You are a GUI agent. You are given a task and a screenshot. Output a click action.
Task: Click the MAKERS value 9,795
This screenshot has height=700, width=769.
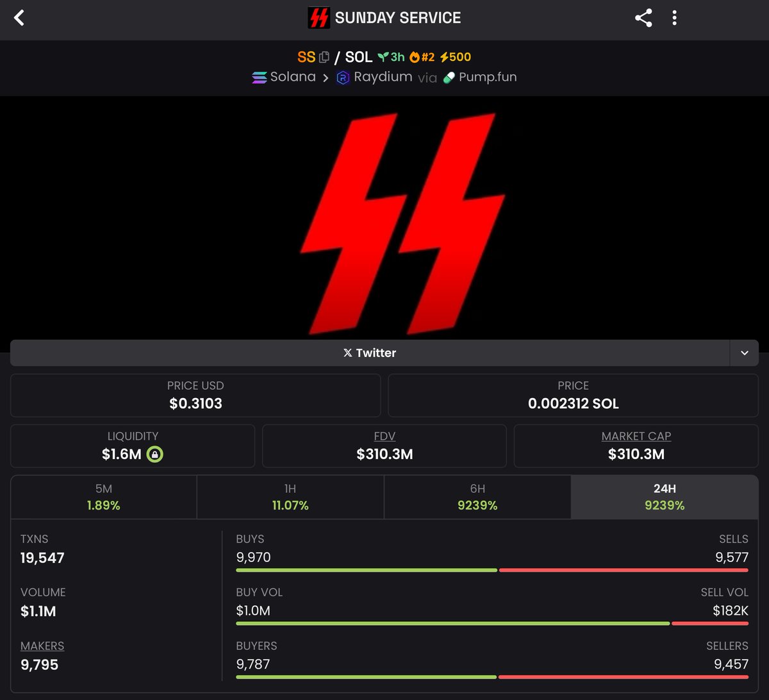[39, 665]
